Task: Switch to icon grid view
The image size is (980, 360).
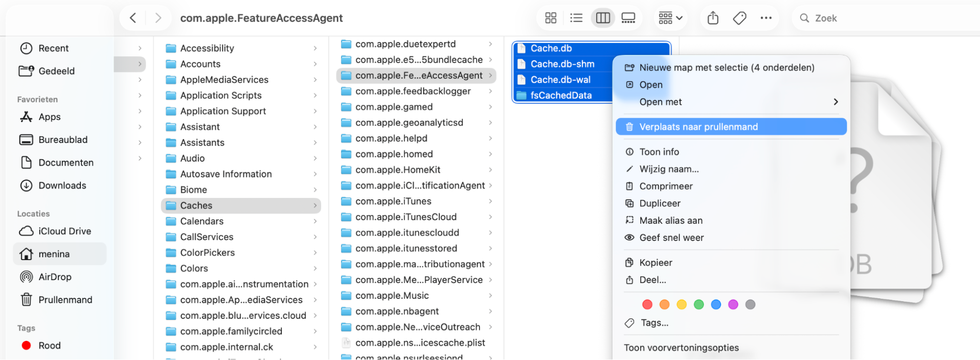Action: click(551, 18)
